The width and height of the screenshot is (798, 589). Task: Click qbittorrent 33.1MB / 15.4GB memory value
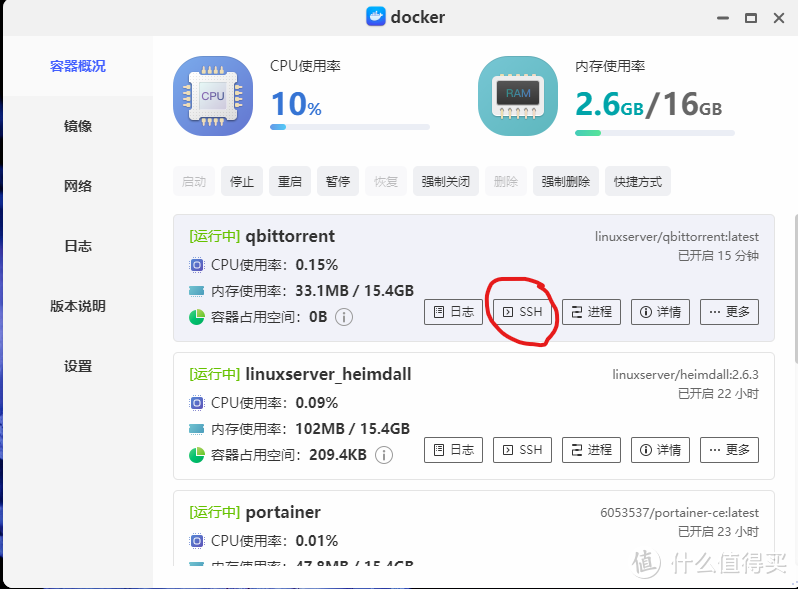pos(355,291)
